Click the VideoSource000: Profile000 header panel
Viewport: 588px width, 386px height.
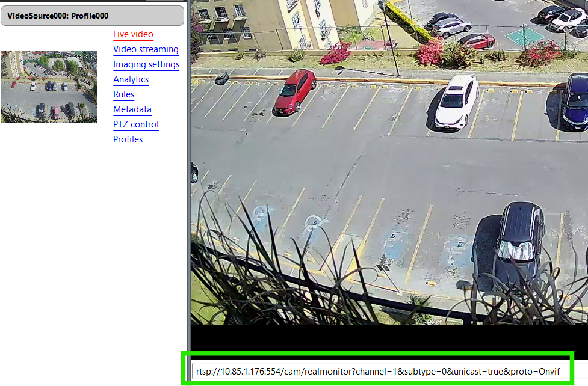pyautogui.click(x=92, y=15)
